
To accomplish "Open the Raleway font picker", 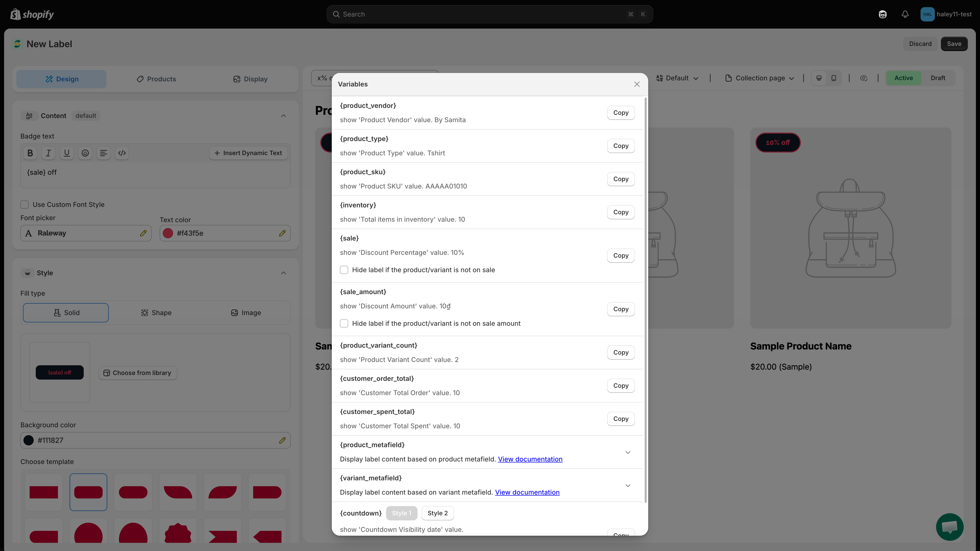I will point(86,233).
